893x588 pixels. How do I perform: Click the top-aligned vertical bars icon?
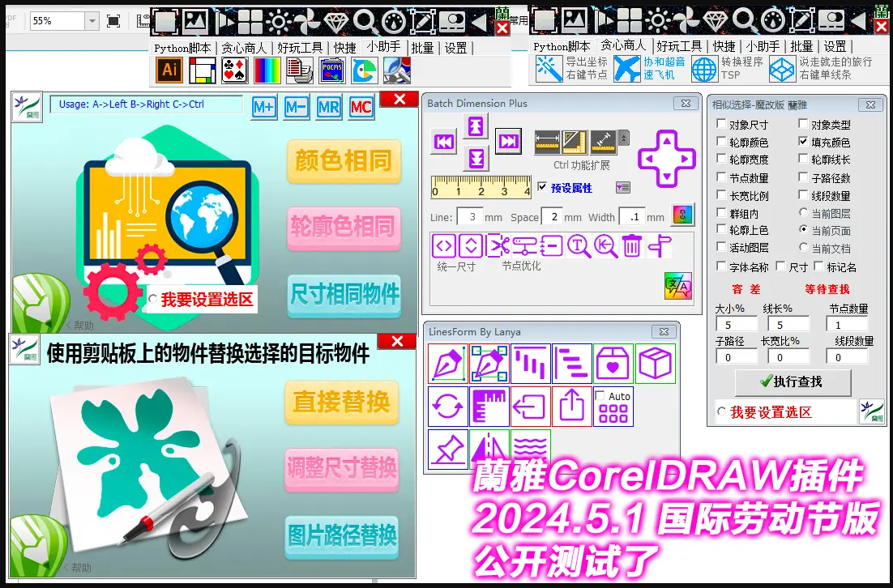(x=530, y=364)
